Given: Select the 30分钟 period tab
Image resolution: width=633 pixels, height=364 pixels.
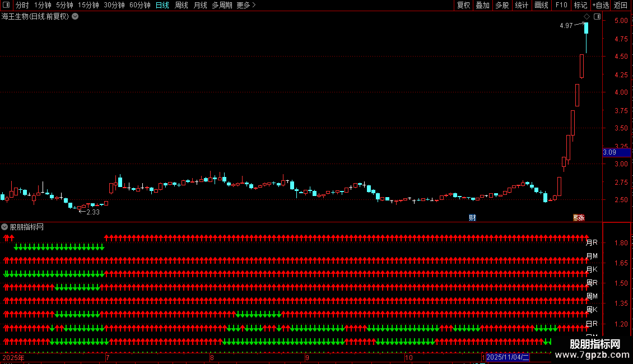Looking at the screenshot, I should coord(114,5).
